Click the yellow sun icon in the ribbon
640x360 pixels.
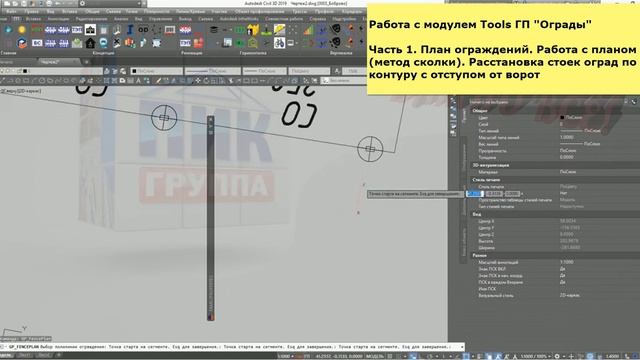pyautogui.click(x=22, y=29)
